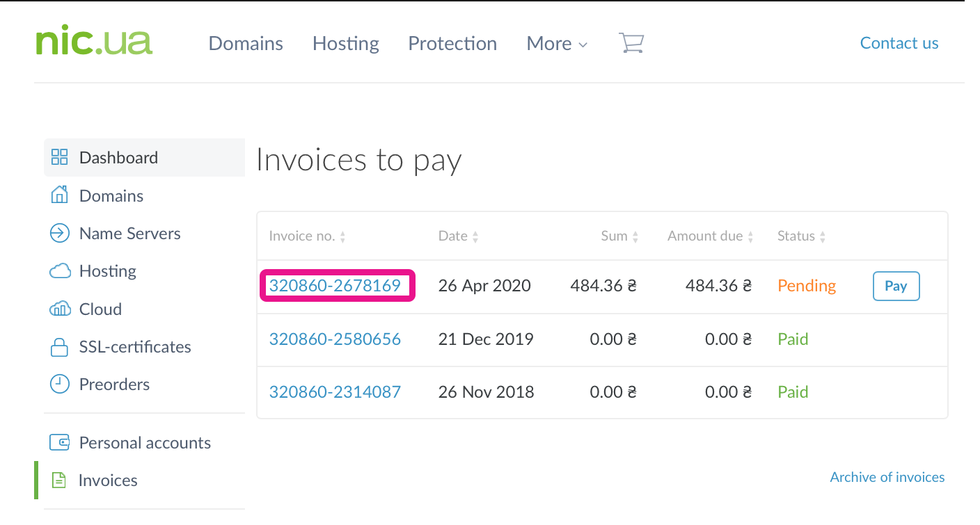Click the shopping cart icon
980x525 pixels.
[631, 43]
